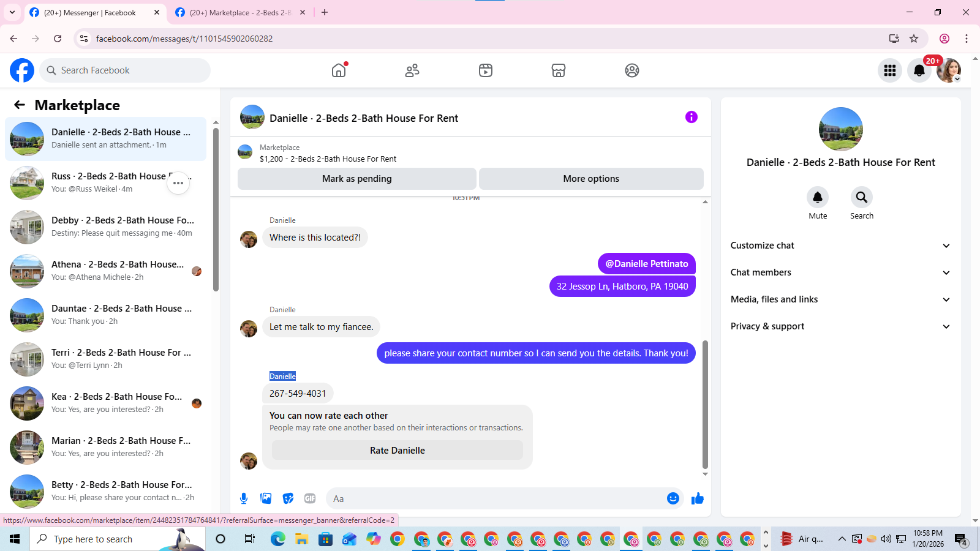Click the chat messages vertical scrollbar

click(x=705, y=404)
